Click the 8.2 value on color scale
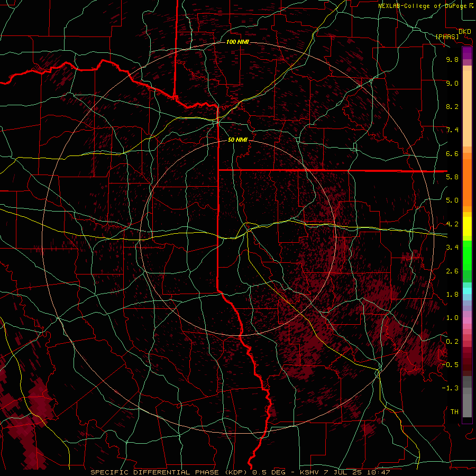The height and width of the screenshot is (476, 476). click(452, 106)
